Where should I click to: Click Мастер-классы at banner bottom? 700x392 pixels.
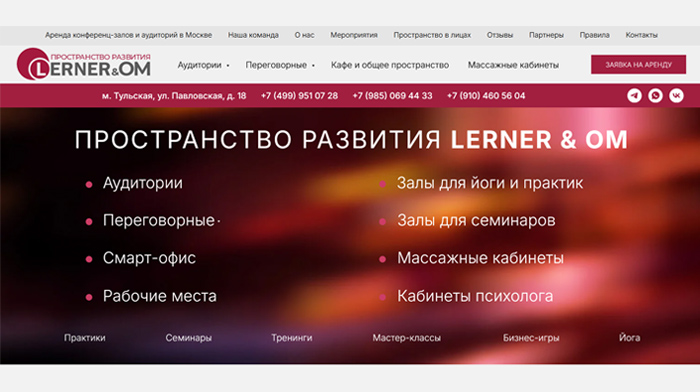(407, 338)
